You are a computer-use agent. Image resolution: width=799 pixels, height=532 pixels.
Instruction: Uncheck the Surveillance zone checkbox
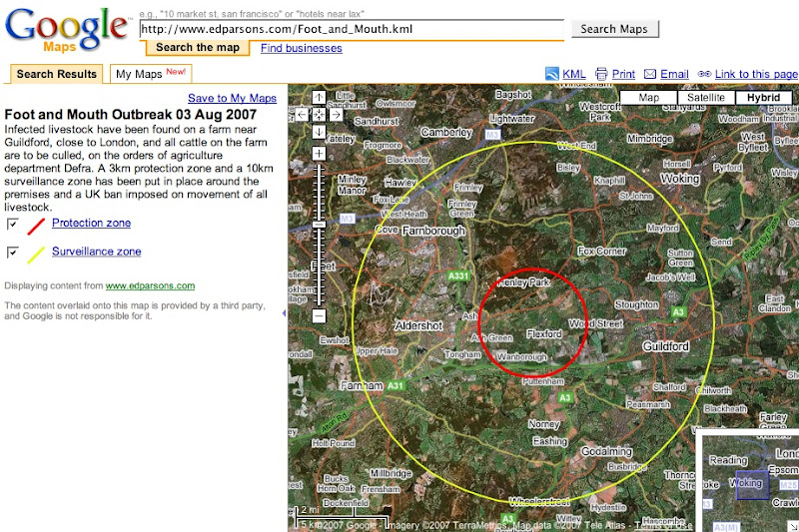[13, 253]
